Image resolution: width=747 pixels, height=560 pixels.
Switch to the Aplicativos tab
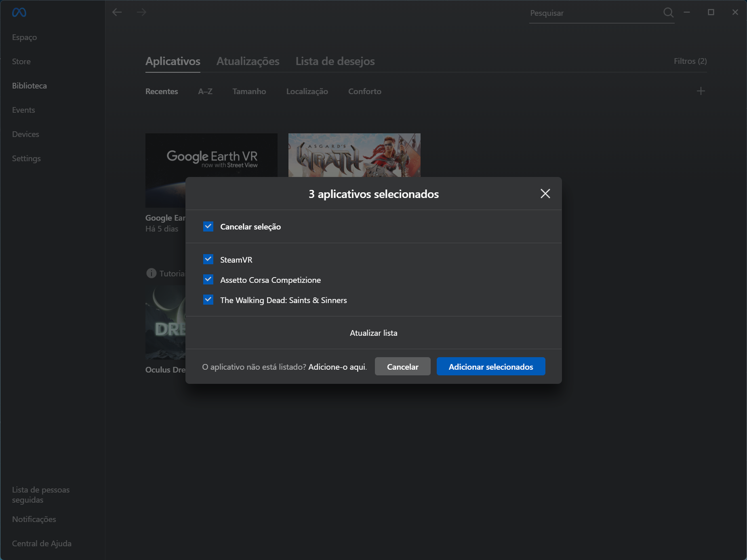173,61
